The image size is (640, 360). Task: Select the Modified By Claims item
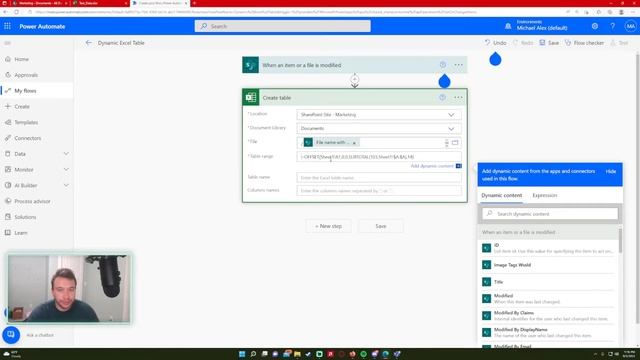click(x=547, y=316)
